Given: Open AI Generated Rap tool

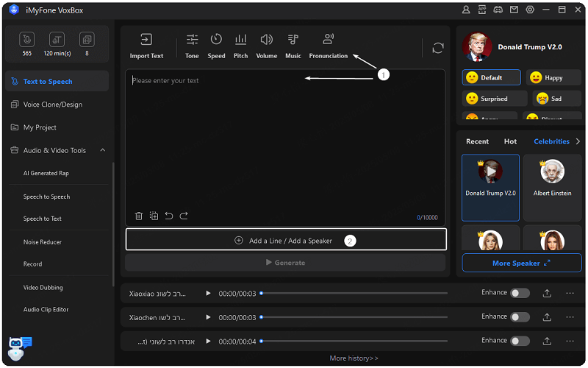Looking at the screenshot, I should pos(46,174).
